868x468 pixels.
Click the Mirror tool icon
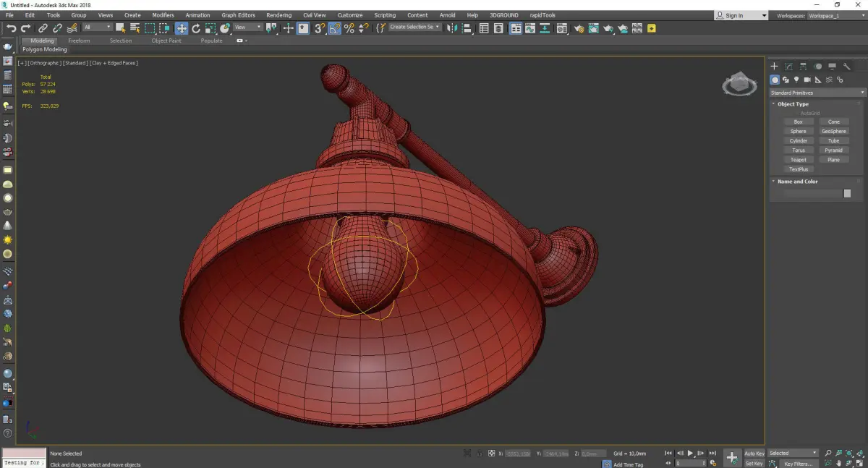click(452, 28)
